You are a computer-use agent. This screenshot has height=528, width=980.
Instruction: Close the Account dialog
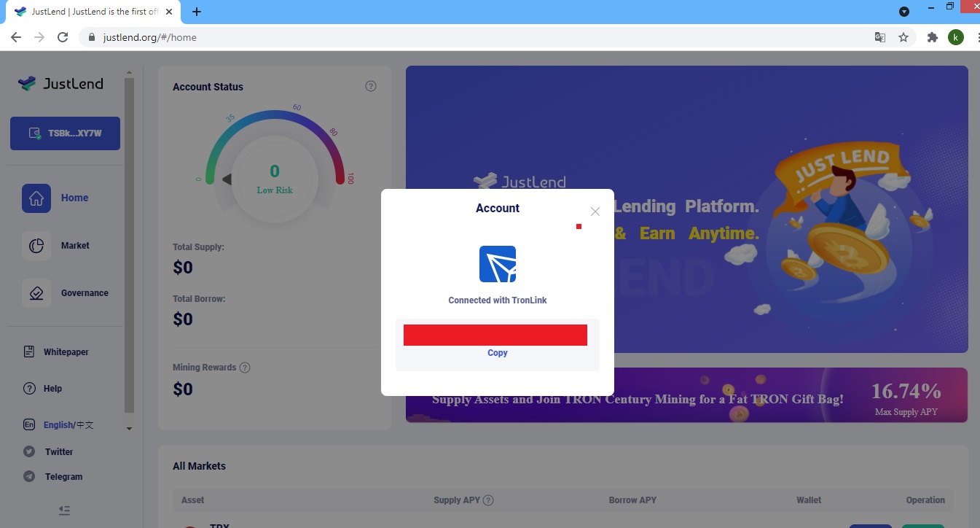595,211
